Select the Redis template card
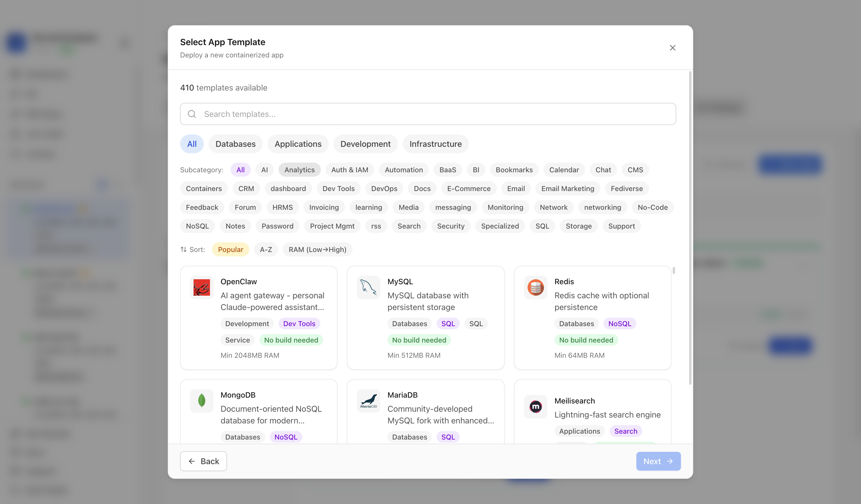The width and height of the screenshot is (861, 504). pos(592,318)
